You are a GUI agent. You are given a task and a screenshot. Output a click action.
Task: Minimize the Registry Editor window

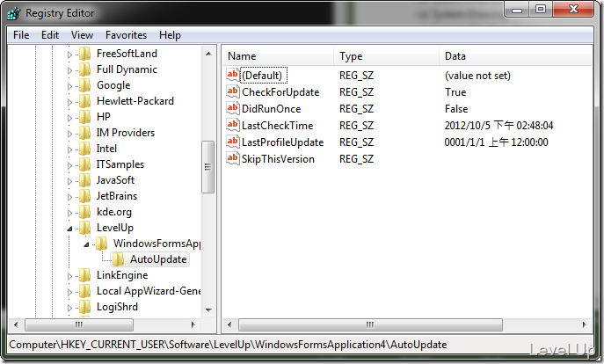pos(517,10)
